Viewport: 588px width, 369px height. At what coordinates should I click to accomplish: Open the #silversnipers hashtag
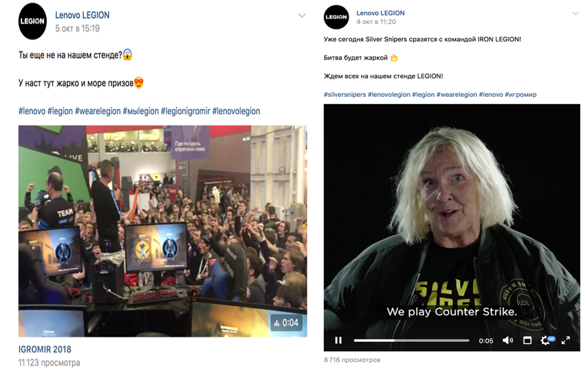tap(345, 95)
